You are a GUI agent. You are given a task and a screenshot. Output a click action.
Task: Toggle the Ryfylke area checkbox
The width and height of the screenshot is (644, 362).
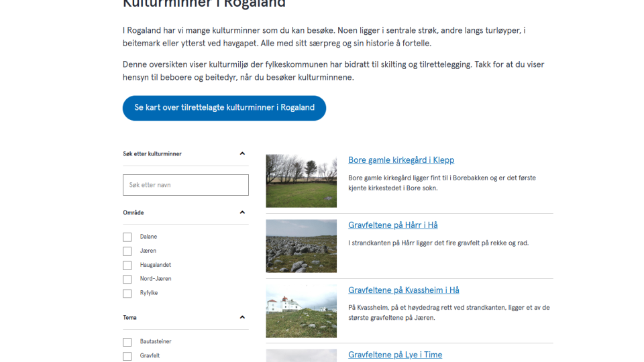[x=127, y=294]
